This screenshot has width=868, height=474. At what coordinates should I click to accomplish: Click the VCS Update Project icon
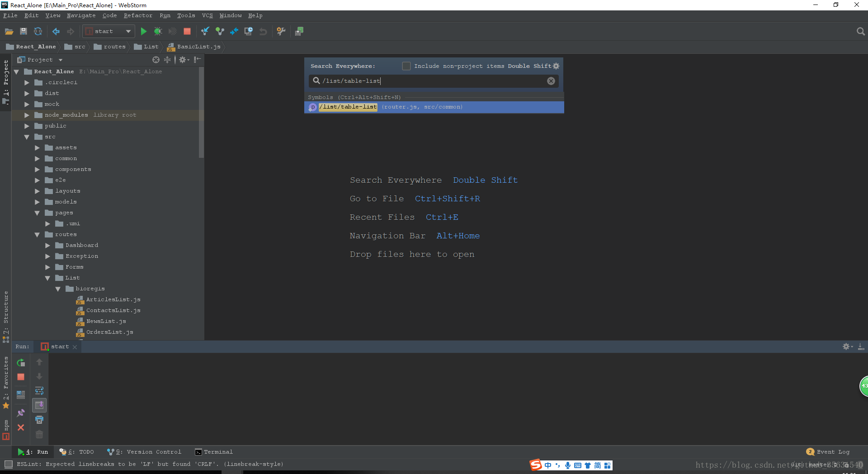[205, 31]
